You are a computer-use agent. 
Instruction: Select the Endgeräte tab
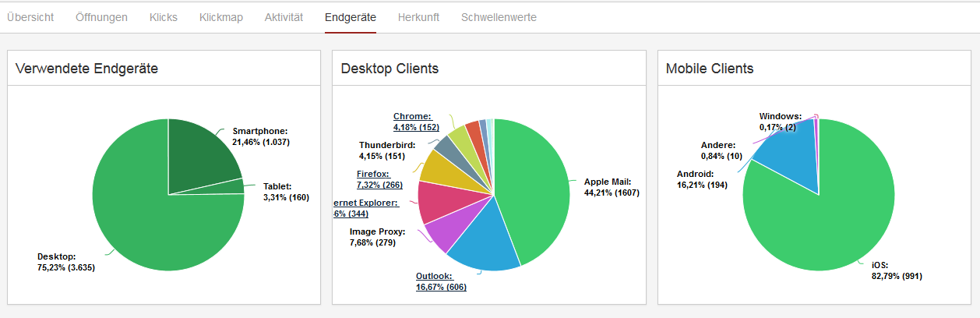(351, 17)
